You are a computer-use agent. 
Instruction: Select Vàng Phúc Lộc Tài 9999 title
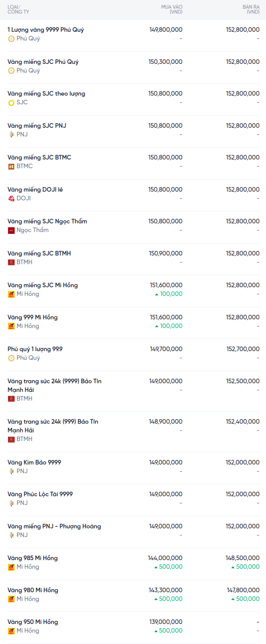[40, 494]
